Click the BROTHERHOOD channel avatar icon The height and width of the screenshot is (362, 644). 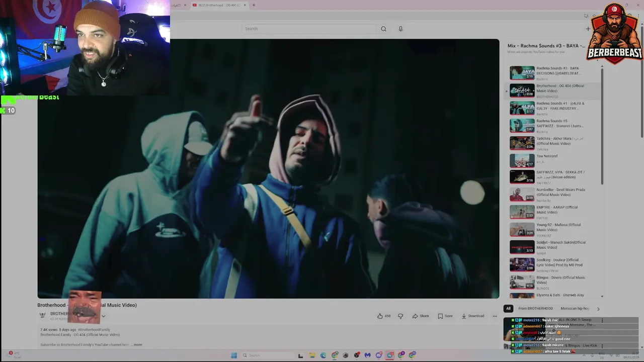43,315
